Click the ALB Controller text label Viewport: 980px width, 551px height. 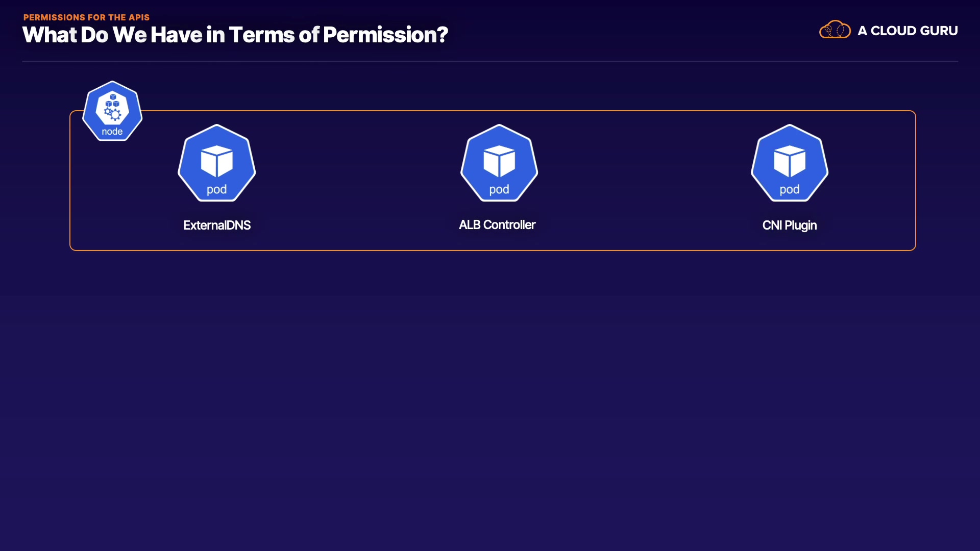pos(497,224)
